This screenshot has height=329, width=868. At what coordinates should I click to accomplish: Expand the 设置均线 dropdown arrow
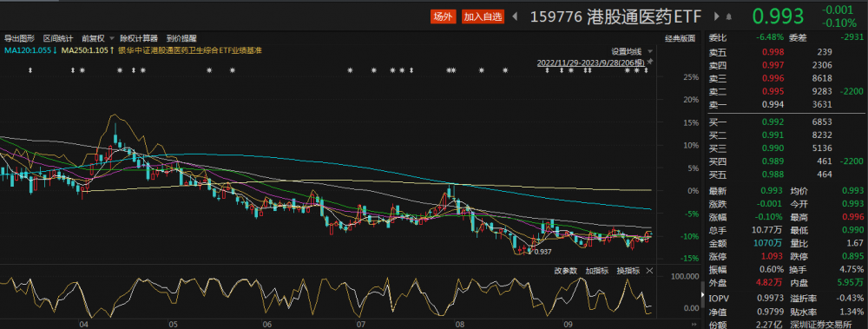coord(649,51)
